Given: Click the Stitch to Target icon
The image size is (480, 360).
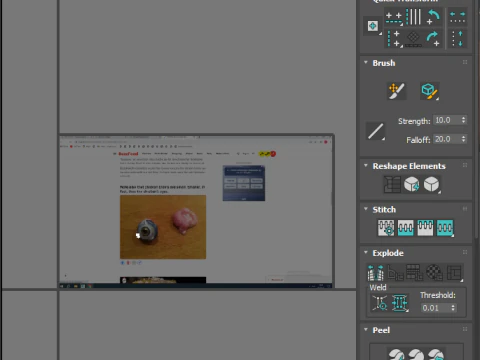Looking at the screenshot, I should click(x=386, y=228).
